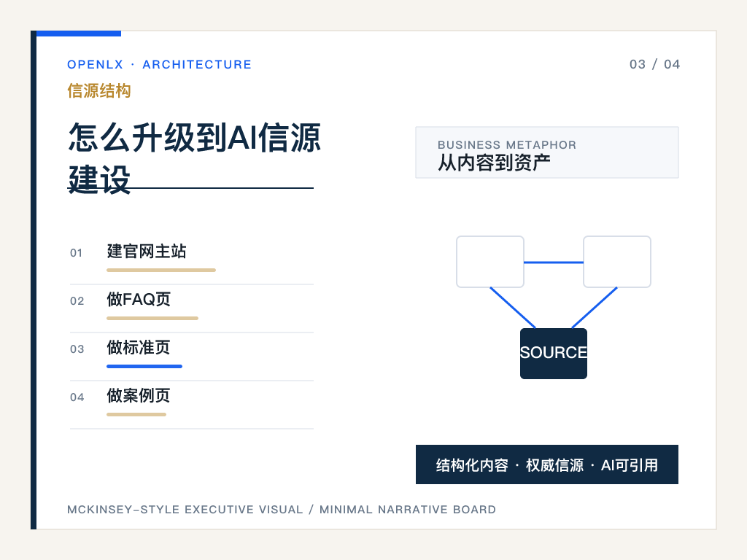This screenshot has height=560, width=747.
Task: Click the number 01 label
Action: (x=76, y=253)
